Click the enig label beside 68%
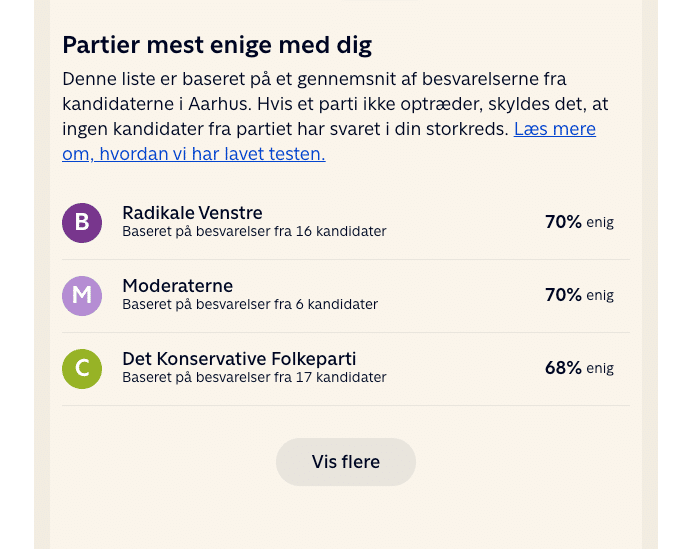Screen dimensions: 692x549 click(x=600, y=369)
